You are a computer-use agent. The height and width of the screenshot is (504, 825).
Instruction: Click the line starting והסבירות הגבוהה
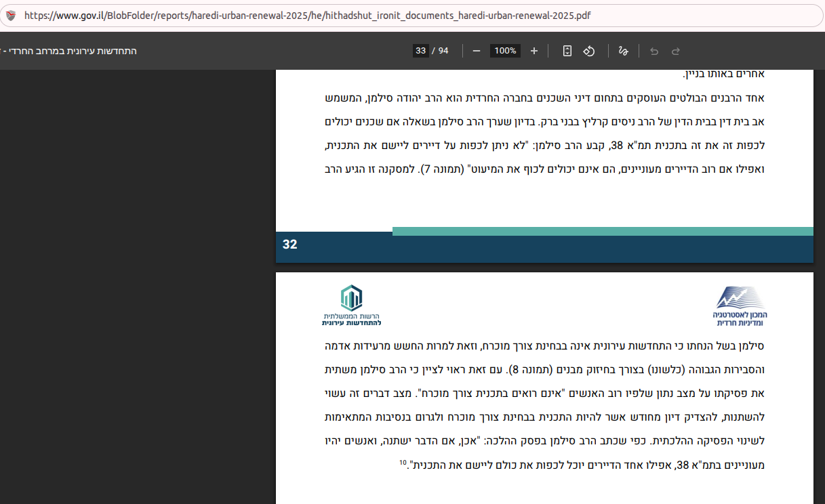point(545,370)
